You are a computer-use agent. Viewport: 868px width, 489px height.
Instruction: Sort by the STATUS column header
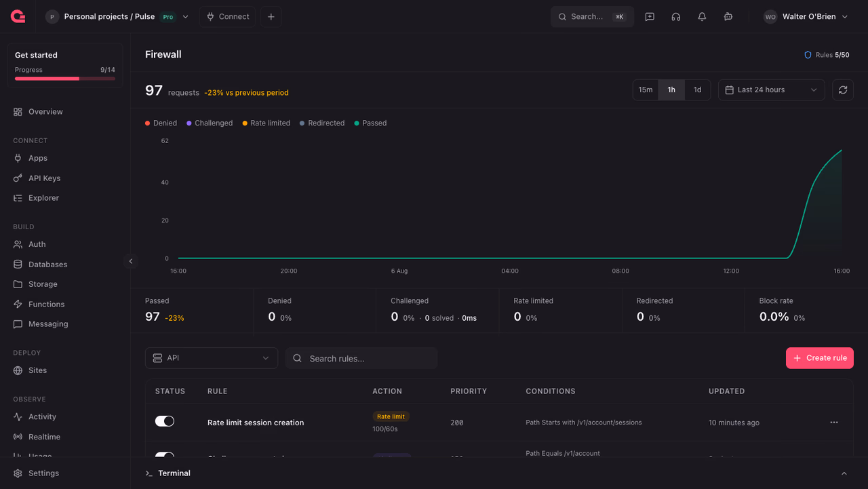[x=170, y=391]
